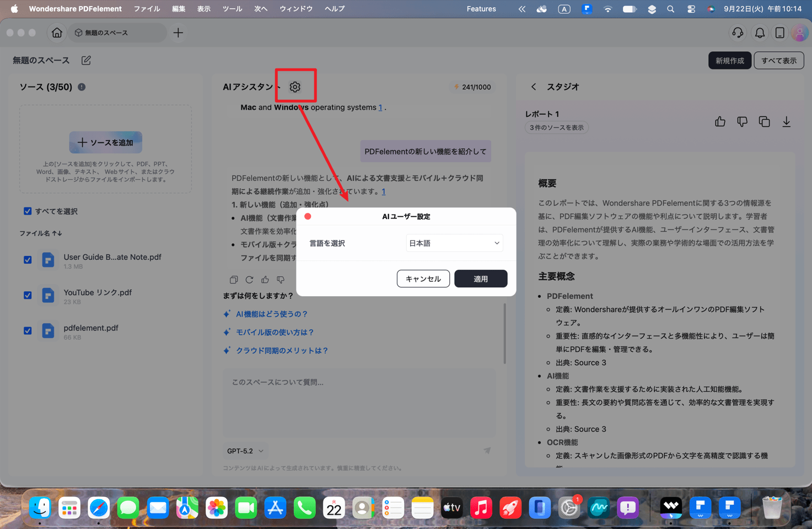Regenerate the AI chat response

249,280
